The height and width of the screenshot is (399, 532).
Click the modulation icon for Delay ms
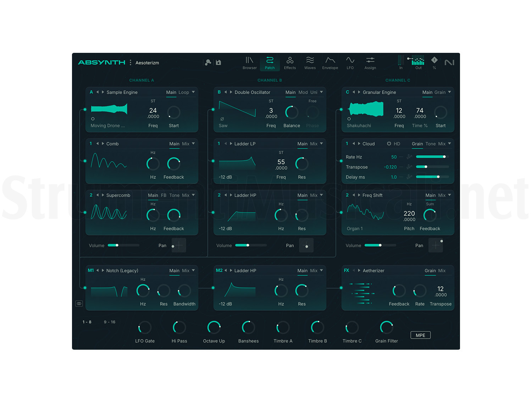pos(410,177)
